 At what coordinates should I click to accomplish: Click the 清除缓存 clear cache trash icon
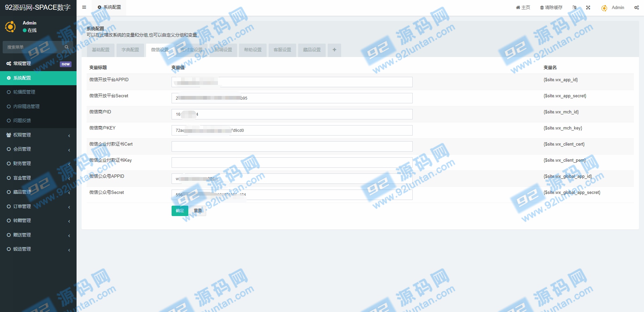(542, 8)
